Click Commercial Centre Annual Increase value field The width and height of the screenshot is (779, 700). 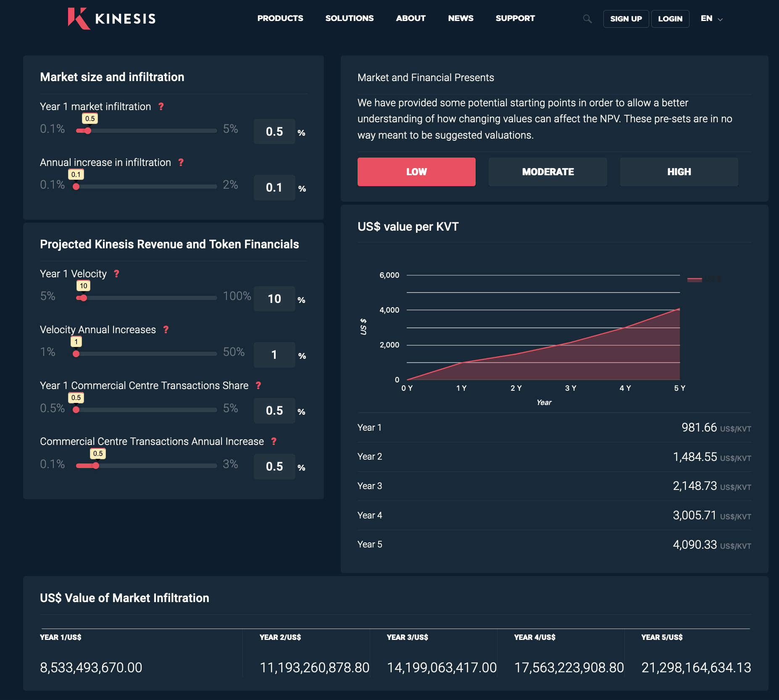pos(274,466)
